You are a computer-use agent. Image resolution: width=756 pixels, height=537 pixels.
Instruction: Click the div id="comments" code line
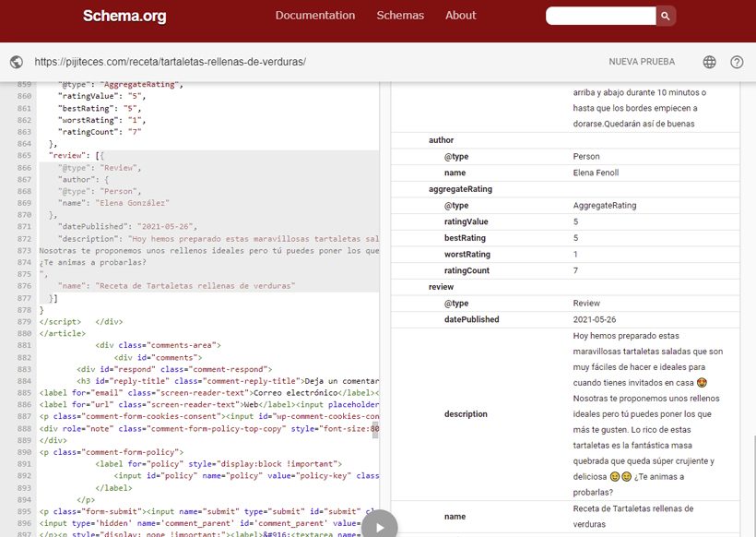[159, 357]
